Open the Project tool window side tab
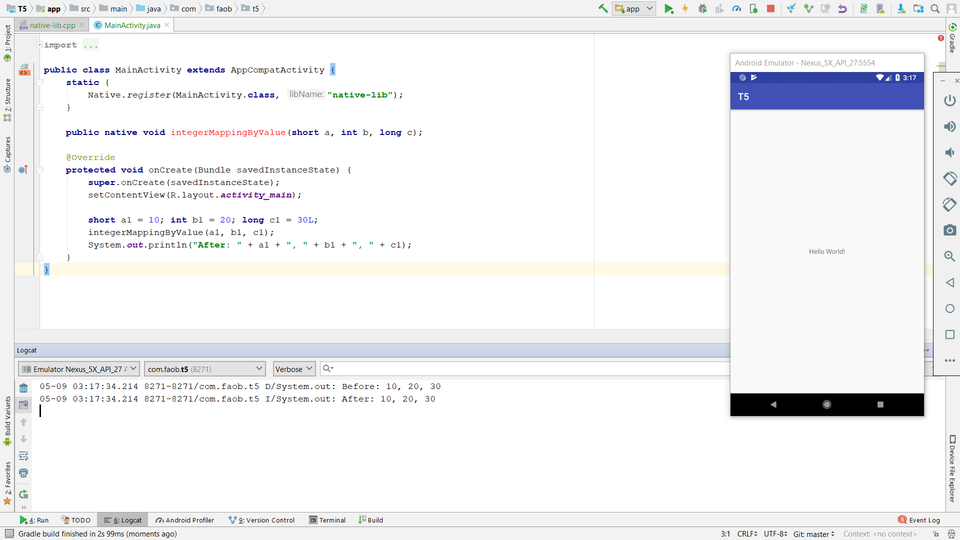Image resolution: width=960 pixels, height=540 pixels. 7,43
